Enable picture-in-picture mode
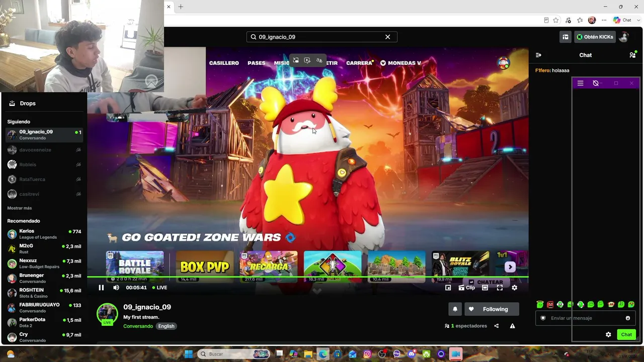The height and width of the screenshot is (362, 644). [x=448, y=288]
